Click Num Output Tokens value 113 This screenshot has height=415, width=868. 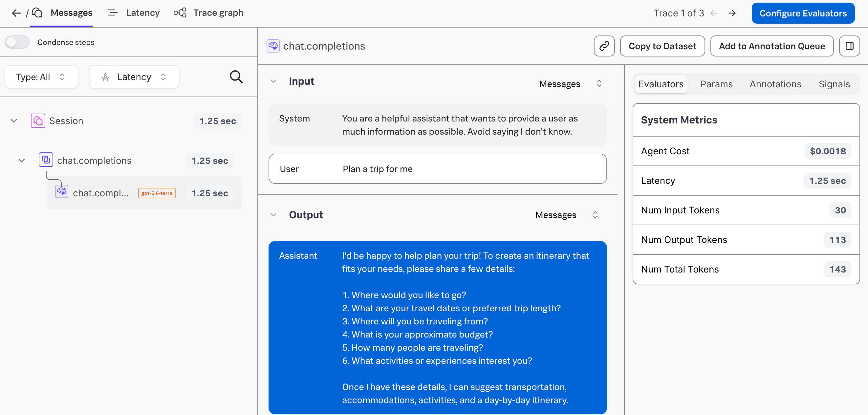point(837,240)
